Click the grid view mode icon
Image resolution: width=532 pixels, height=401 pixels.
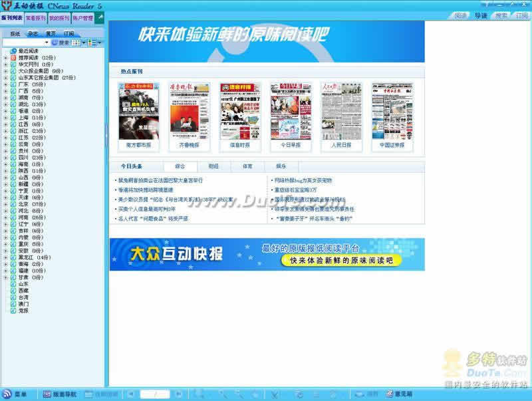click(76, 43)
